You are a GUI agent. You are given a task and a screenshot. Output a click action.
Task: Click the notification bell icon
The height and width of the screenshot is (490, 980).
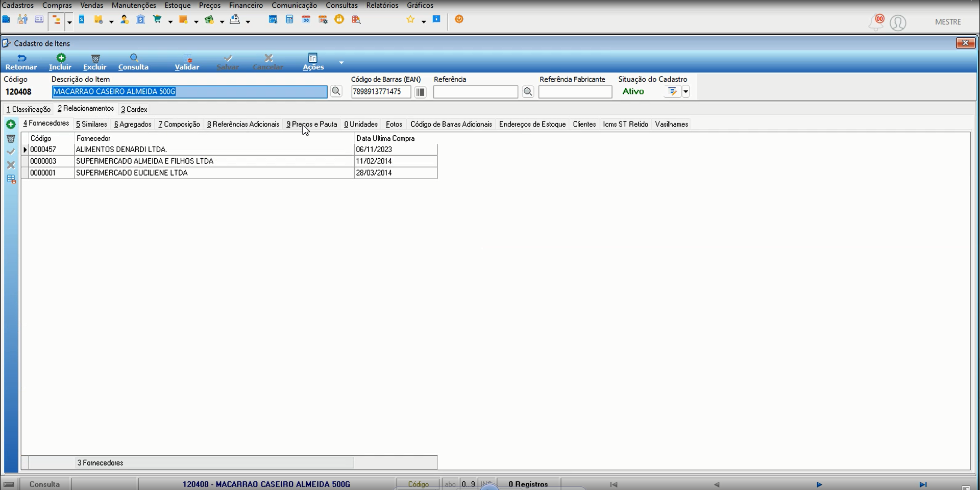tap(876, 22)
